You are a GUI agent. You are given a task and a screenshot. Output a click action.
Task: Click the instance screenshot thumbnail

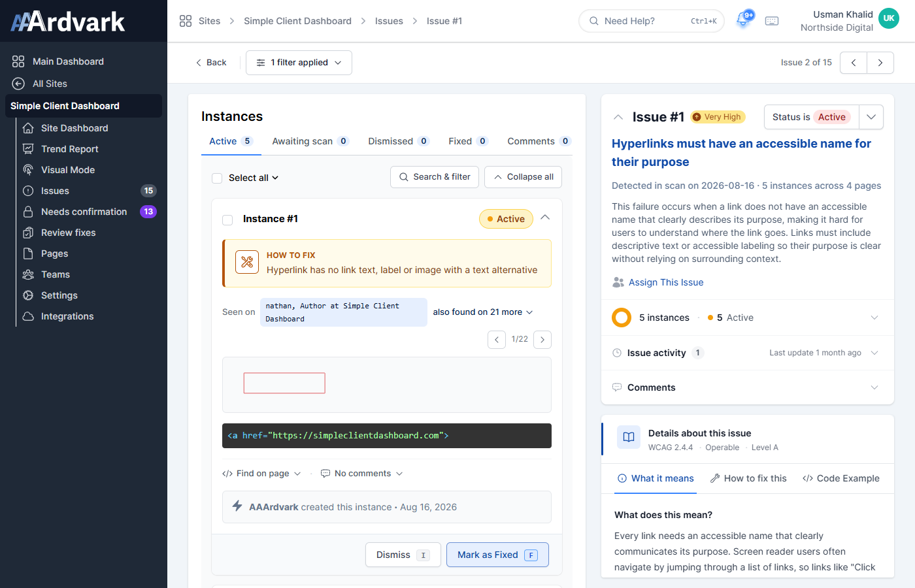387,385
